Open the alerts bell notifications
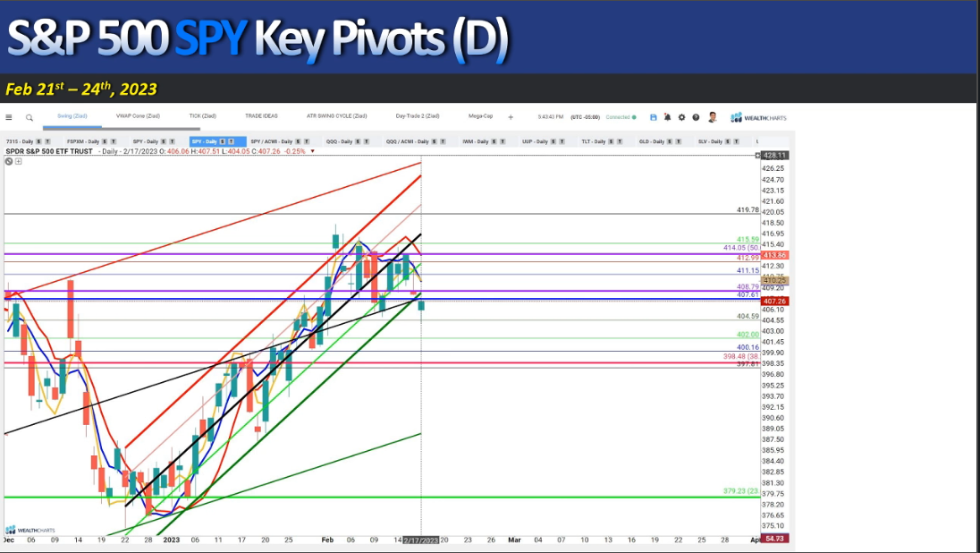Image resolution: width=980 pixels, height=553 pixels. 668,117
